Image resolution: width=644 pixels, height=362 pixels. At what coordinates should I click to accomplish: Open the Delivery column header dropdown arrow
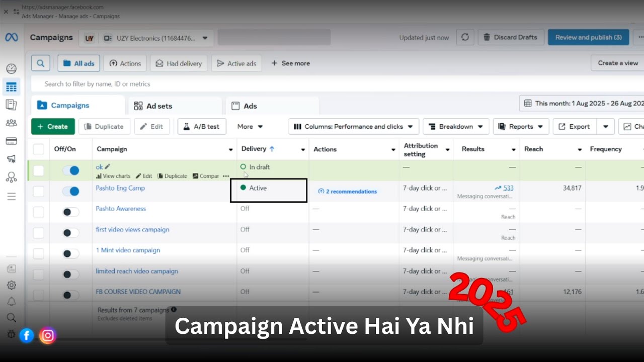click(303, 150)
